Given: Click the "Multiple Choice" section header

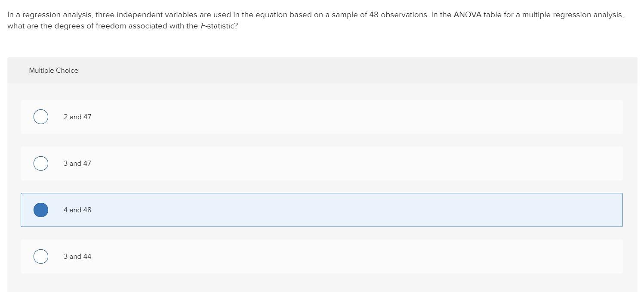Looking at the screenshot, I should [53, 70].
